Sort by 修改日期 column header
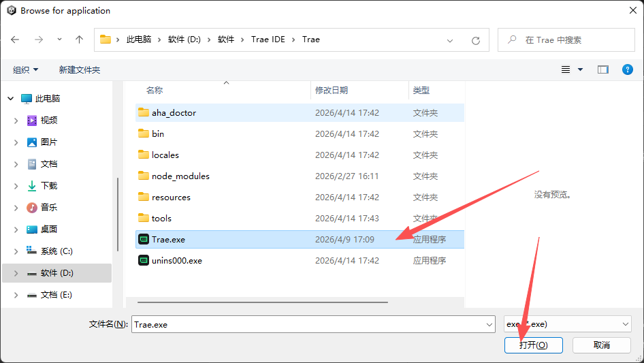Image resolution: width=644 pixels, height=363 pixels. (332, 90)
